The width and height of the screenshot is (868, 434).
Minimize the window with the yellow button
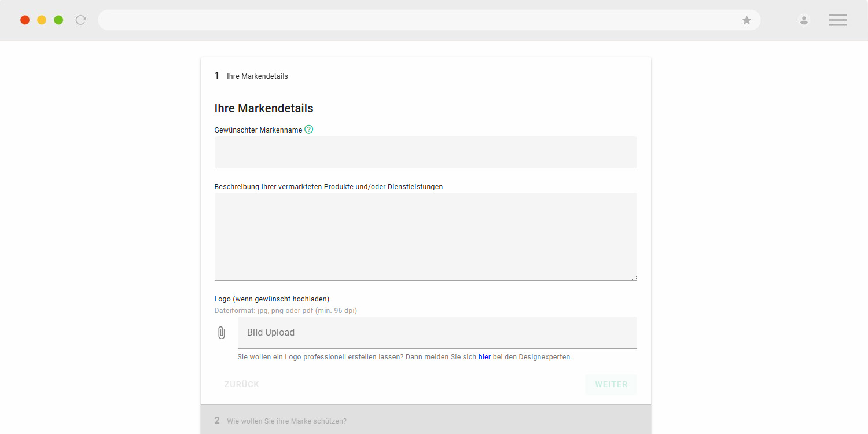[42, 20]
